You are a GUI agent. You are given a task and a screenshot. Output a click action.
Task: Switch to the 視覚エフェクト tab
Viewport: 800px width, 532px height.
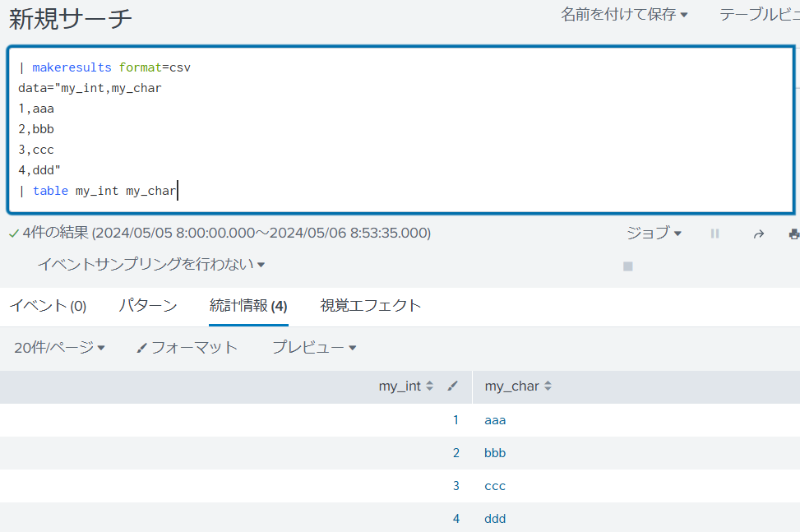(371, 306)
